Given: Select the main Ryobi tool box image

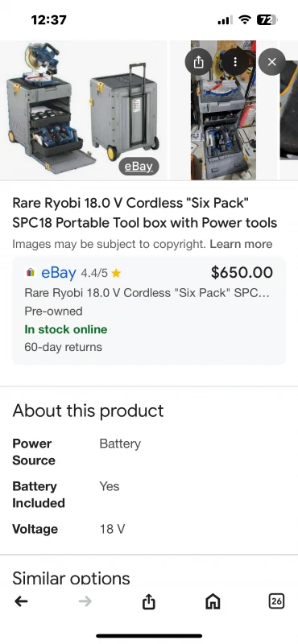Looking at the screenshot, I should click(x=84, y=110).
